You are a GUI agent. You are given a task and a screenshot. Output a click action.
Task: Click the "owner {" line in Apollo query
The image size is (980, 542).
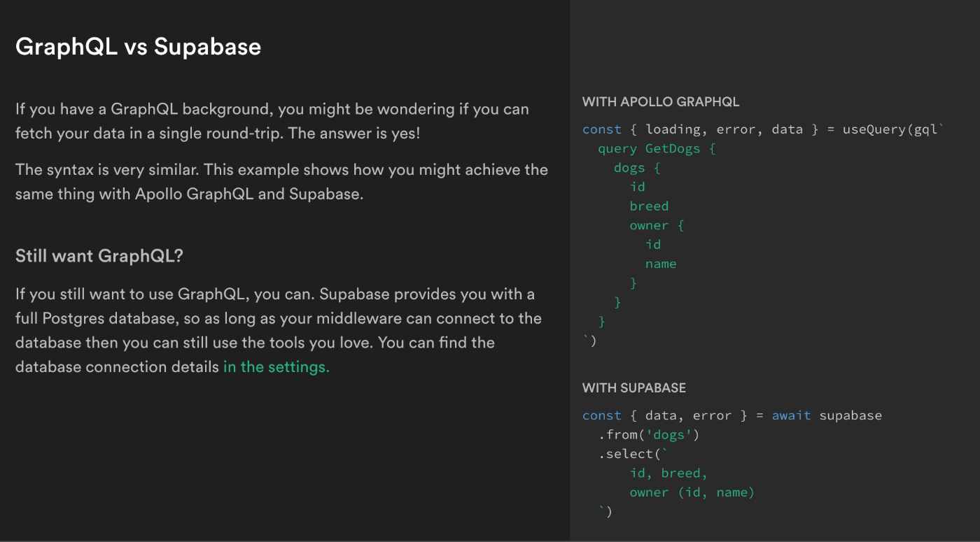point(657,225)
